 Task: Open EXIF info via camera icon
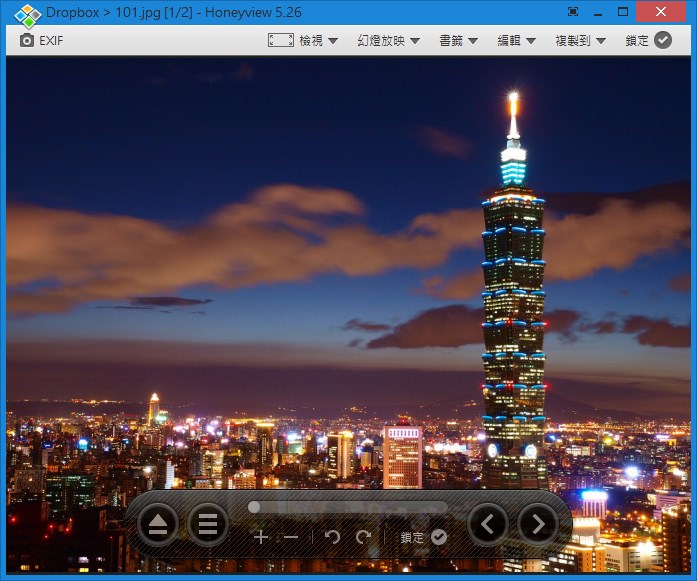tap(27, 40)
